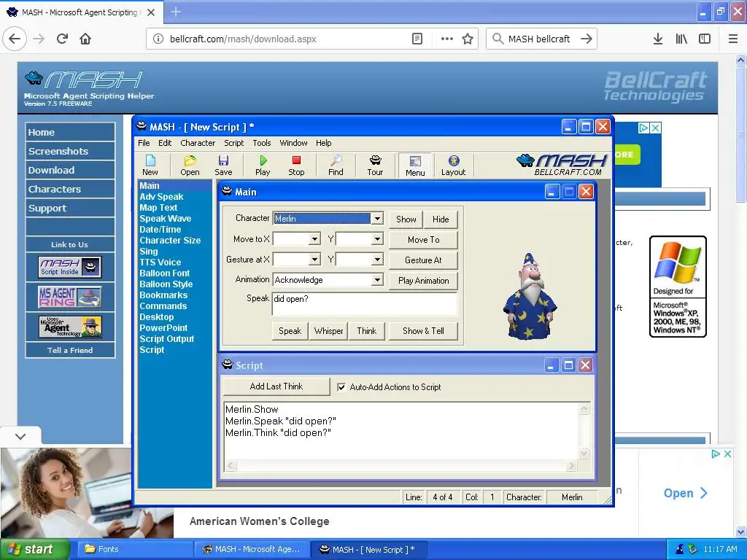Viewport: 747px width, 560px height.
Task: Open the Script menu in MASH
Action: coord(234,143)
